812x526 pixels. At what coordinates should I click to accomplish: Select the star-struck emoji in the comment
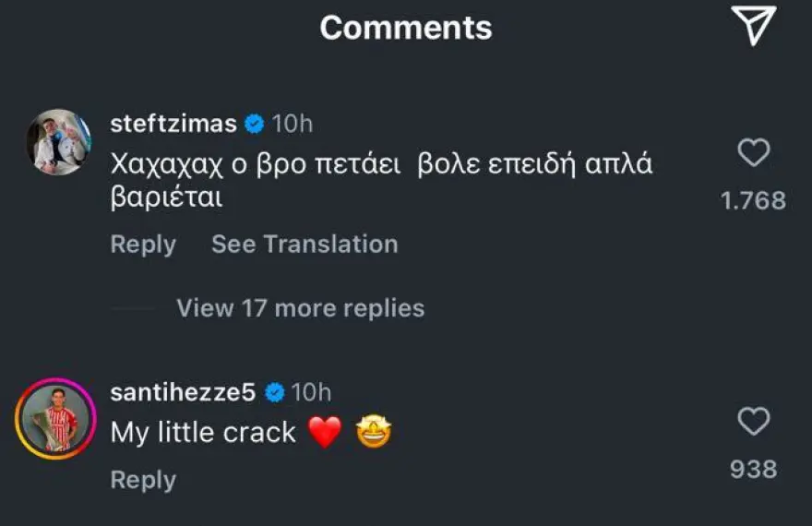pyautogui.click(x=374, y=433)
